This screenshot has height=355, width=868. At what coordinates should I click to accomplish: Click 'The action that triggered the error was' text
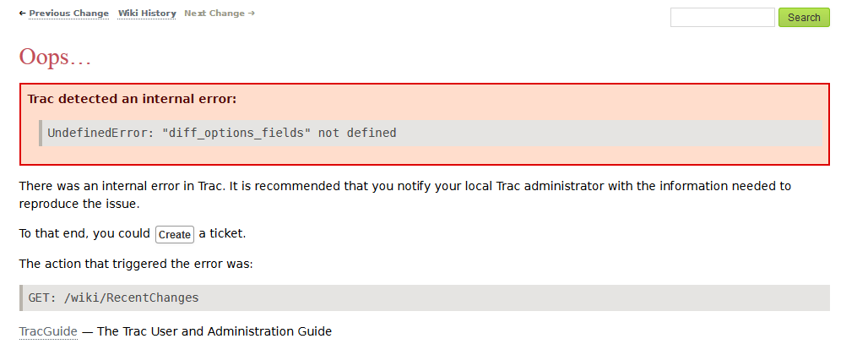point(136,264)
